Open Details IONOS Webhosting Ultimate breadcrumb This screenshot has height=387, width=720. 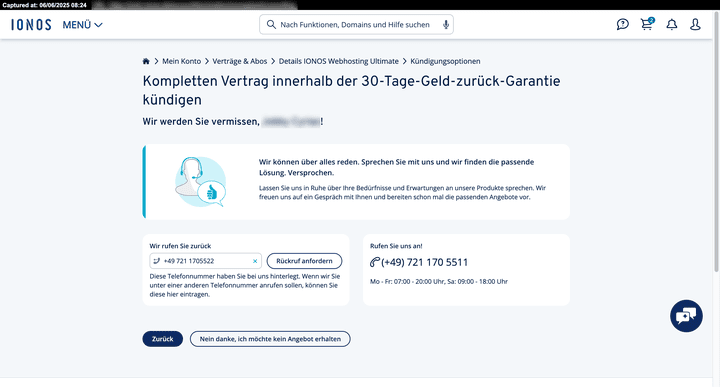pos(338,61)
